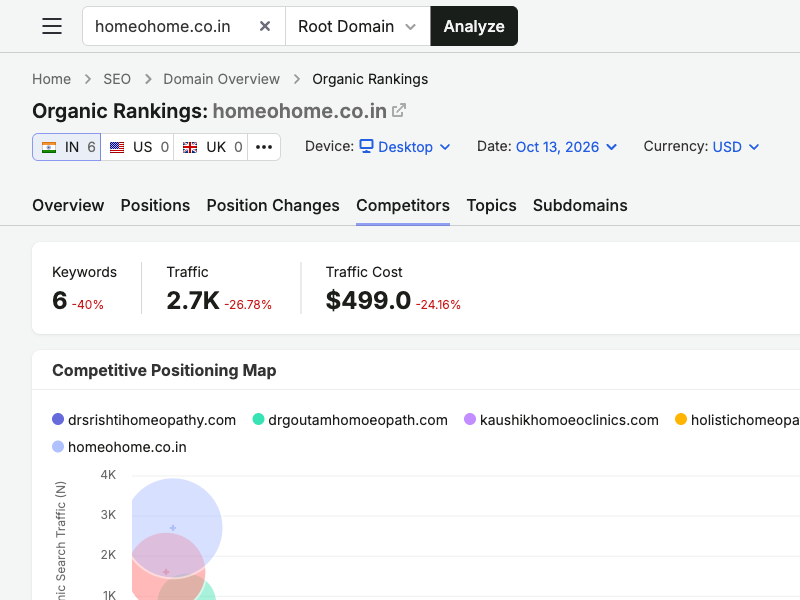The height and width of the screenshot is (600, 800).
Task: Toggle homeohome.co.in legend item
Action: pyautogui.click(x=119, y=447)
